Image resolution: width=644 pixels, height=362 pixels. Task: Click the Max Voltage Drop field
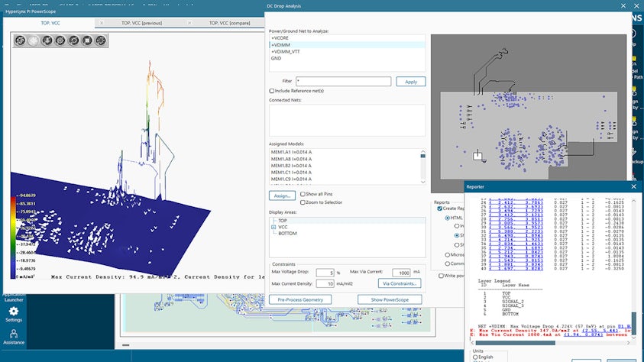coord(325,273)
